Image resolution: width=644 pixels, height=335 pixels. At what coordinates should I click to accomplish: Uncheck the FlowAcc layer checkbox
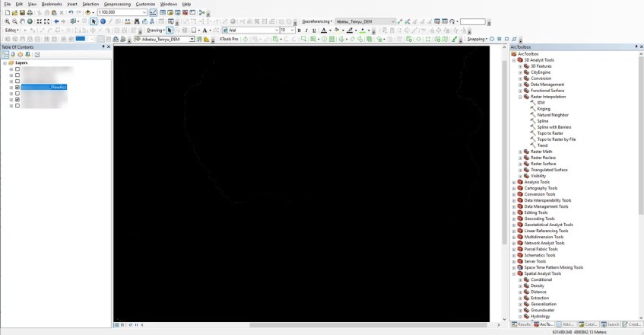click(x=17, y=87)
